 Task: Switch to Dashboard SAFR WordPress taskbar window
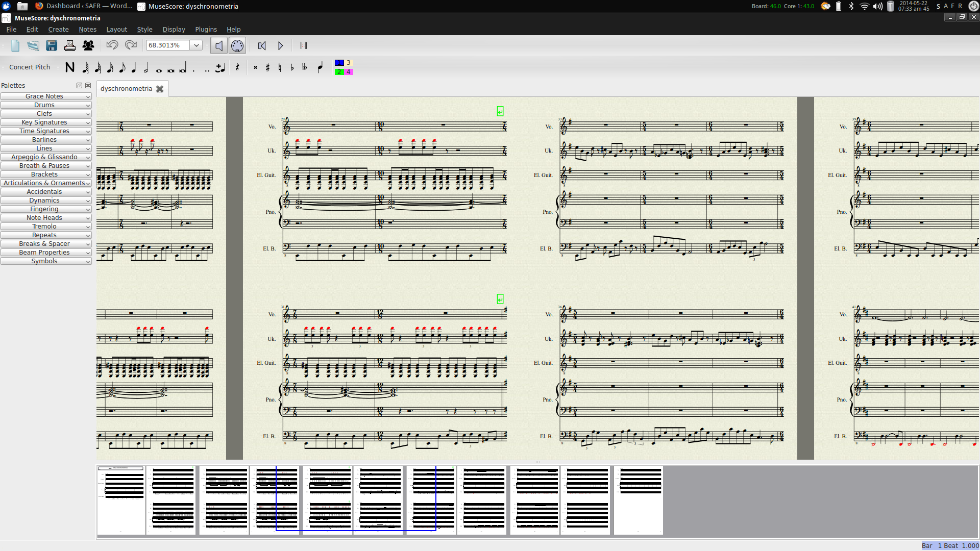coord(84,6)
